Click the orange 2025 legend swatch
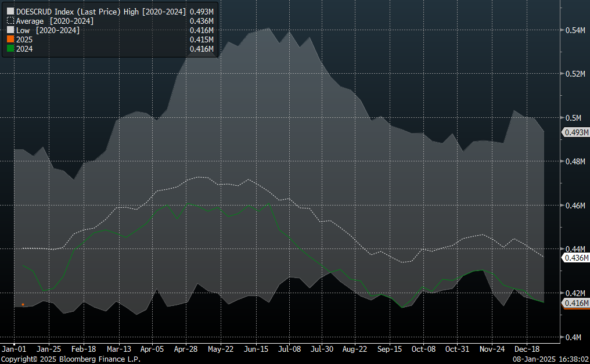Viewport: 590px width, 364px height. [10, 39]
